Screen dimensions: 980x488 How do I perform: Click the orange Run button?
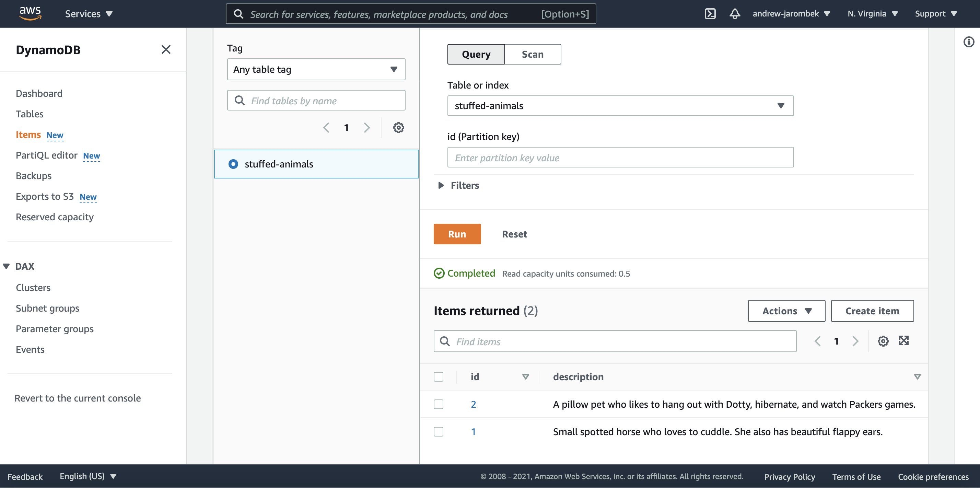[457, 234]
